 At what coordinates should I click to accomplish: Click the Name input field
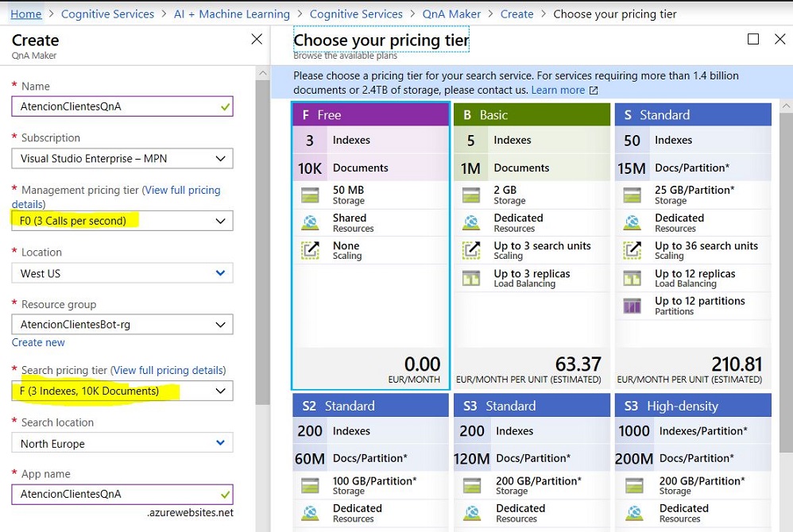pos(122,106)
